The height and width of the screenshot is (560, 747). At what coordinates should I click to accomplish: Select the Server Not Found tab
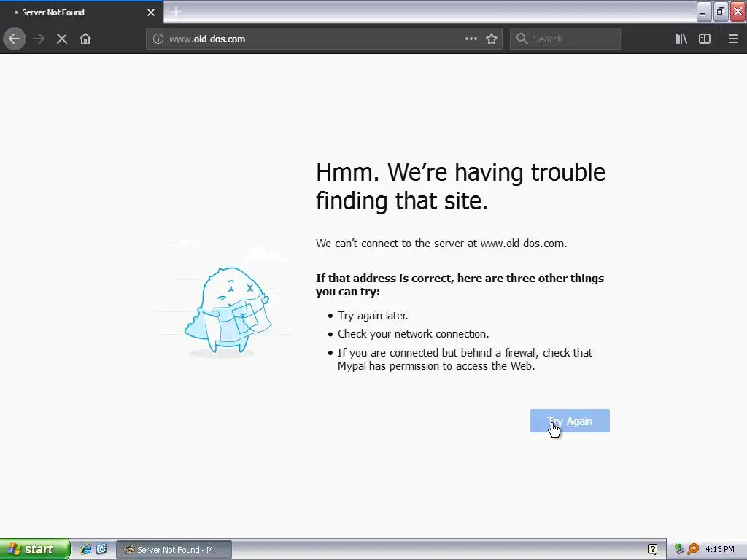point(82,12)
